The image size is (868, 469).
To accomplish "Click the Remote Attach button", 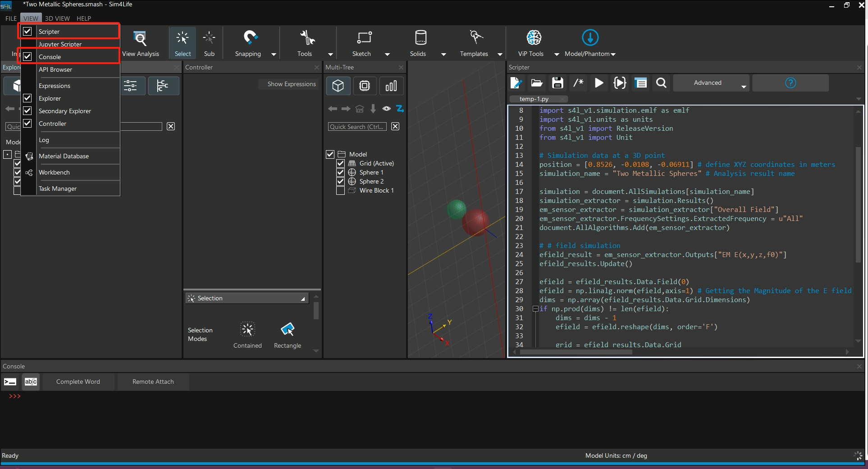I will click(153, 382).
